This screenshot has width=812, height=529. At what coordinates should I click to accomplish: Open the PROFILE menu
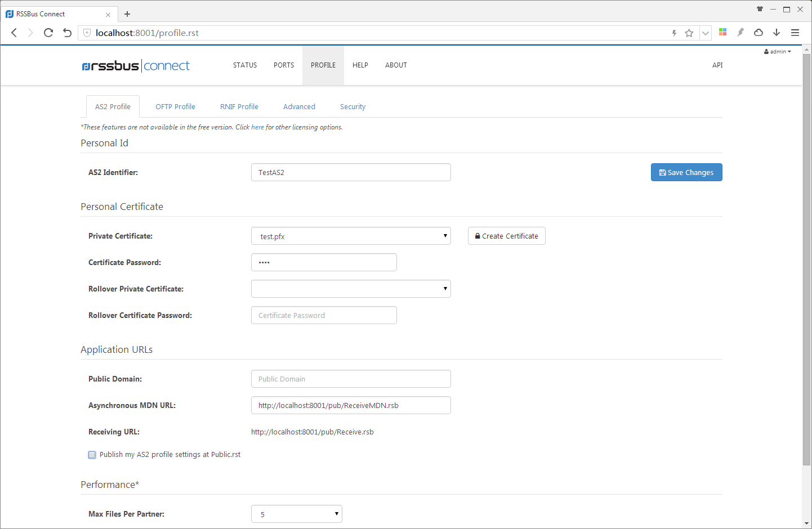click(323, 65)
